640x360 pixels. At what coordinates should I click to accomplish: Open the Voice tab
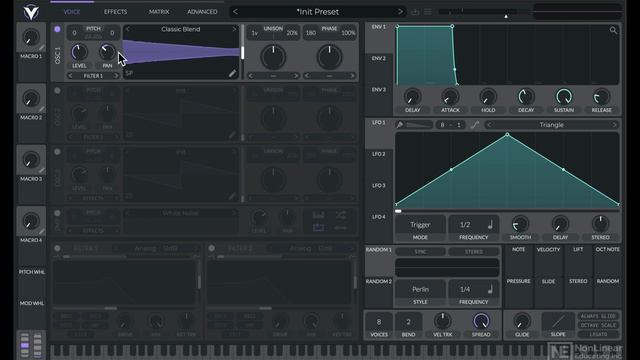click(x=72, y=12)
